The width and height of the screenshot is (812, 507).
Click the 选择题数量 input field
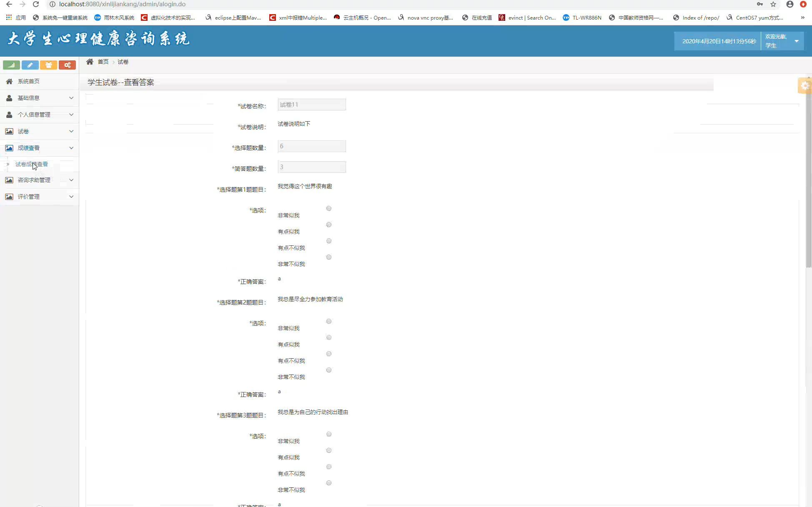[x=312, y=146]
